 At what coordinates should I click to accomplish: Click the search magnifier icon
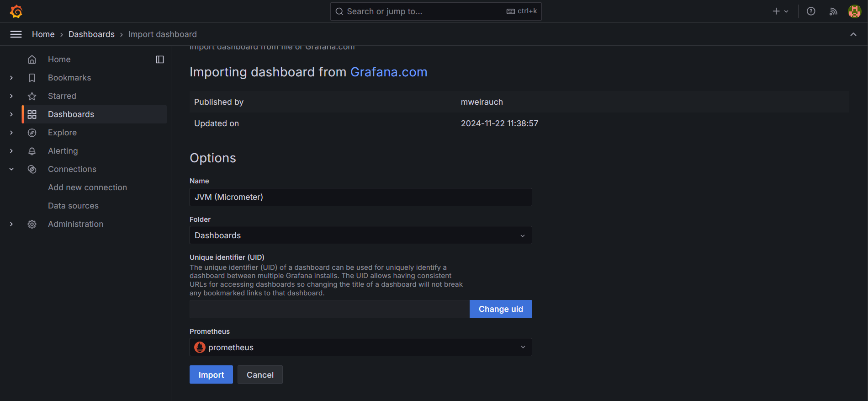(339, 11)
